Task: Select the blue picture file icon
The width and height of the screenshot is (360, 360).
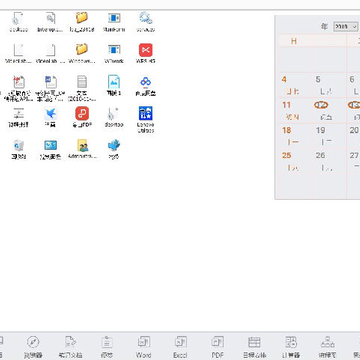Action: [x=114, y=82]
